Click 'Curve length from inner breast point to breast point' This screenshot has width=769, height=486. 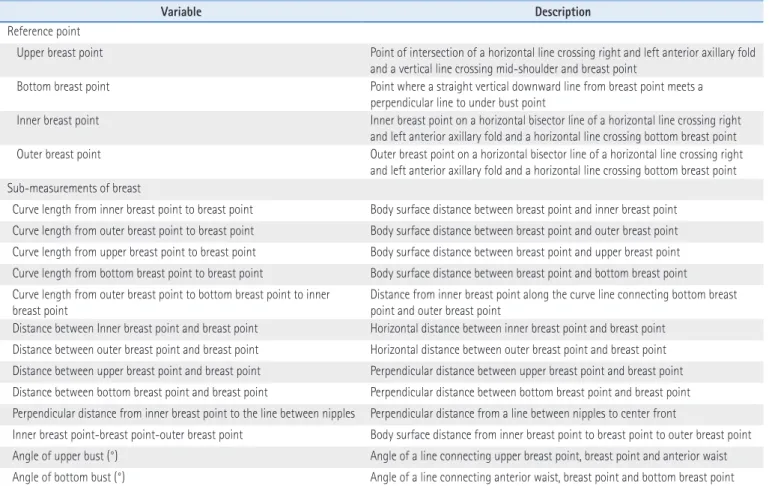point(132,209)
